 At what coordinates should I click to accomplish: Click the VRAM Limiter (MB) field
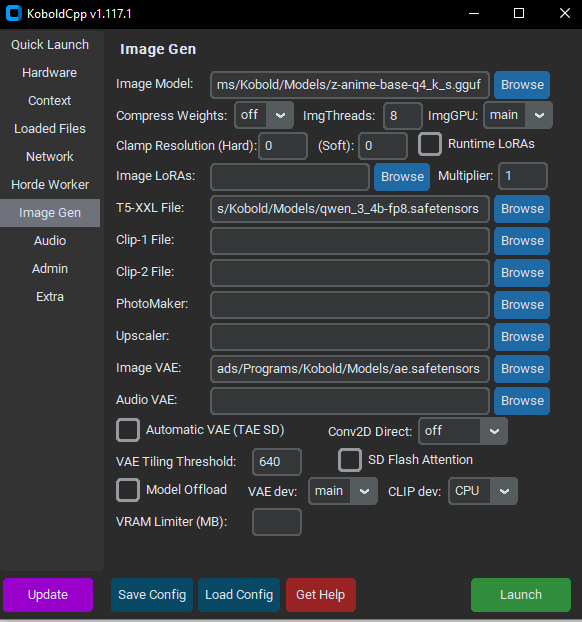tap(277, 522)
